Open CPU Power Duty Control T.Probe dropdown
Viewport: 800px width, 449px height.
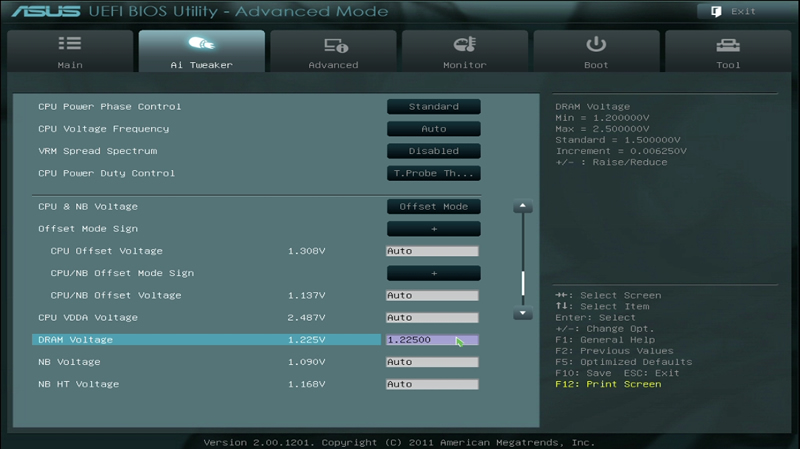tap(434, 173)
